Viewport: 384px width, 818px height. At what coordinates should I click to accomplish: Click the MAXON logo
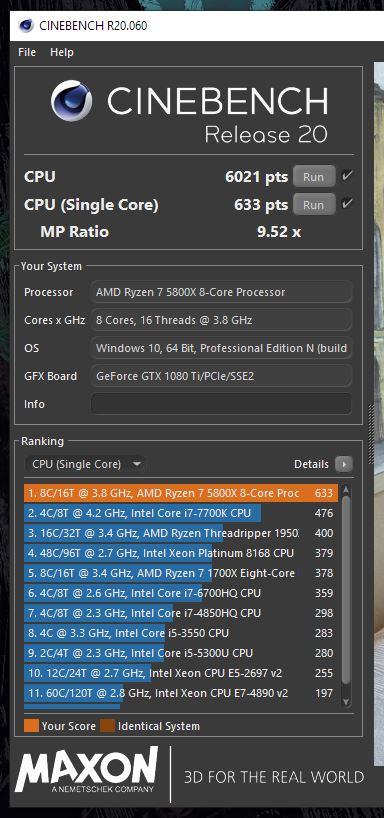click(87, 769)
